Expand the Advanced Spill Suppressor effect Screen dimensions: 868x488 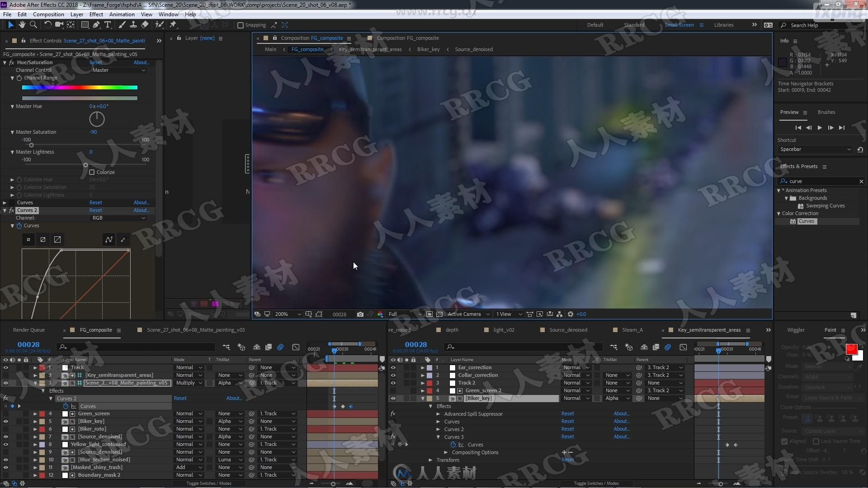coord(438,414)
